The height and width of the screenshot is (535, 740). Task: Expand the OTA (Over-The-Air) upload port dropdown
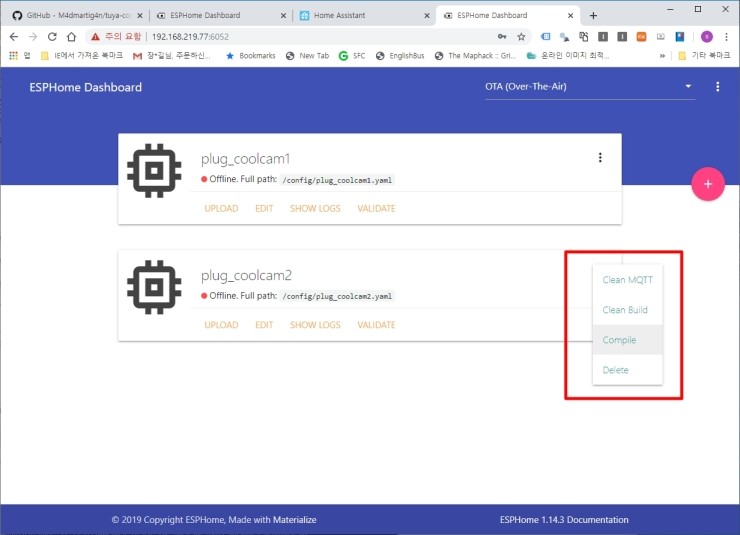click(x=590, y=86)
